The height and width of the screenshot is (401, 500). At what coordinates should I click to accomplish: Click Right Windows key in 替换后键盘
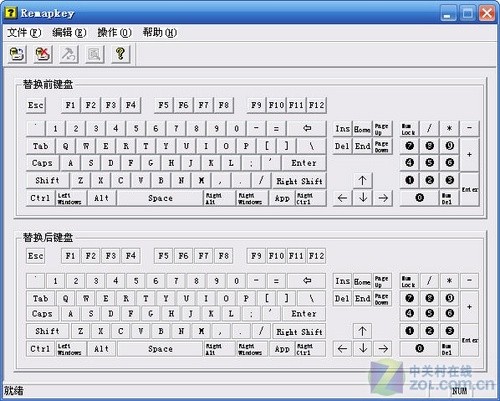pyautogui.click(x=252, y=349)
